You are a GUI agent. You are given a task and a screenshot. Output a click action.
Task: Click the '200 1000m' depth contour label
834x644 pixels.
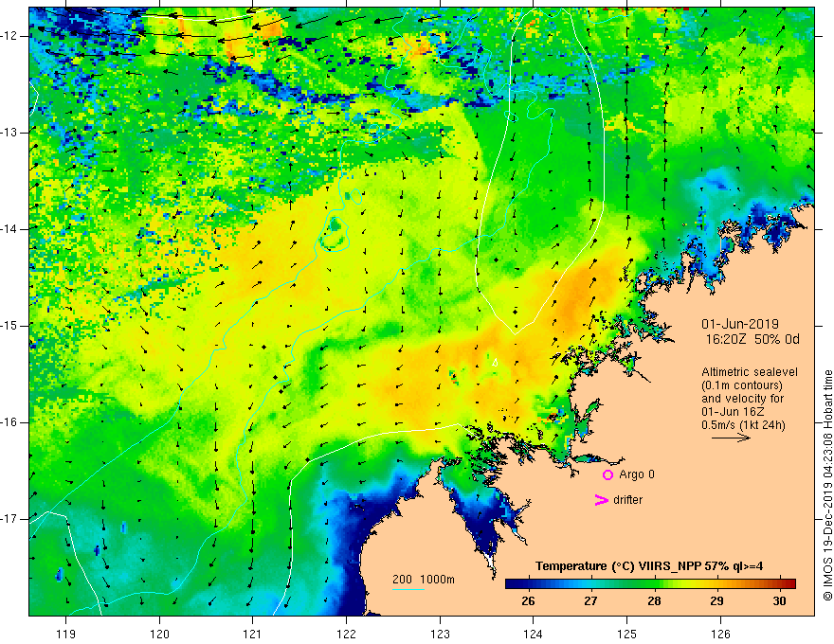point(424,580)
